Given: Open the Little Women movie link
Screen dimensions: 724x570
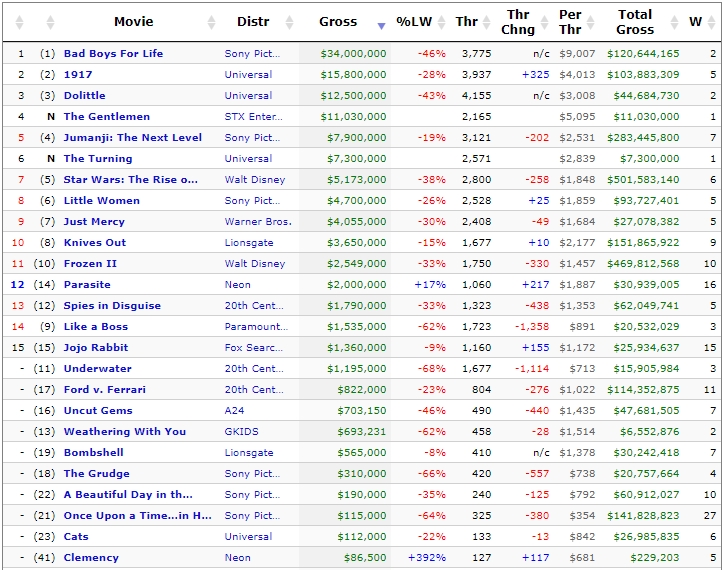Looking at the screenshot, I should (102, 200).
